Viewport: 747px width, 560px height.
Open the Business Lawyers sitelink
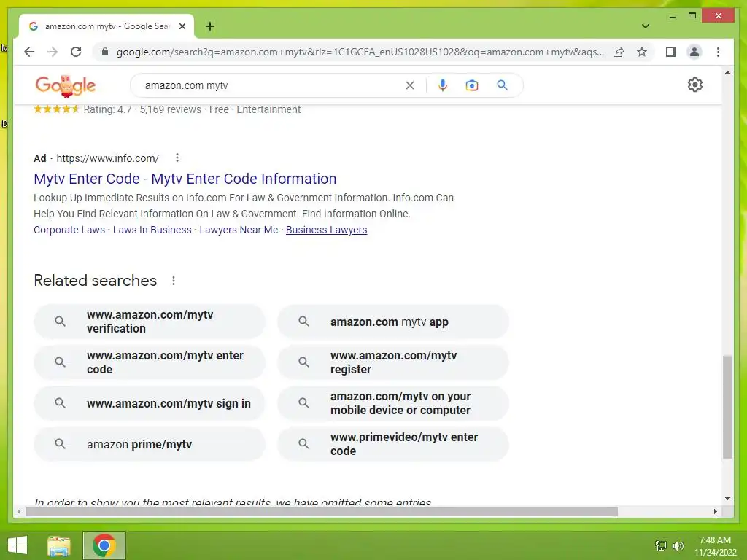point(326,230)
